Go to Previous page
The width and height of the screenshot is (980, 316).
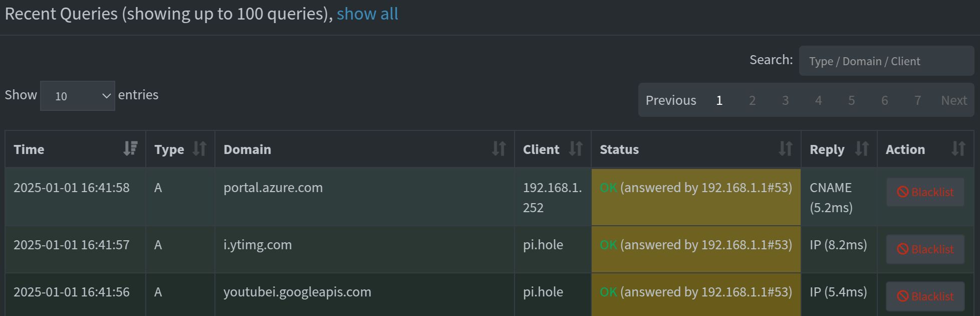coord(671,100)
